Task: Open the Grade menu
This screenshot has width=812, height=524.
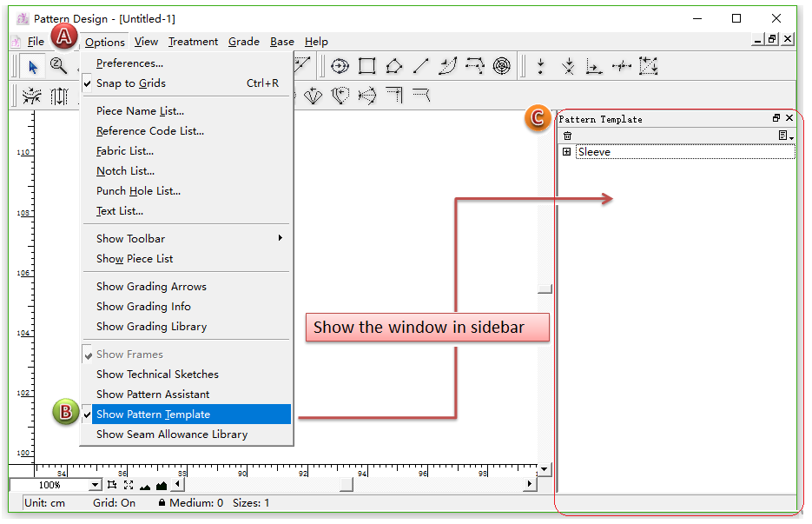Action: click(x=244, y=42)
